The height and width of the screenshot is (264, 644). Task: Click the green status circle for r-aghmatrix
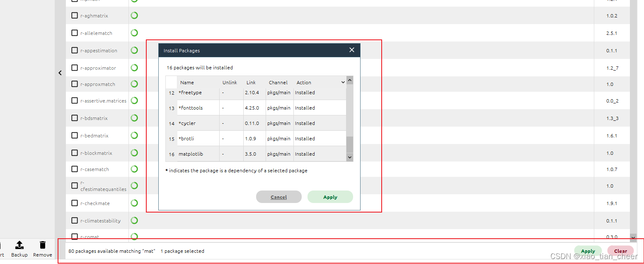[134, 15]
